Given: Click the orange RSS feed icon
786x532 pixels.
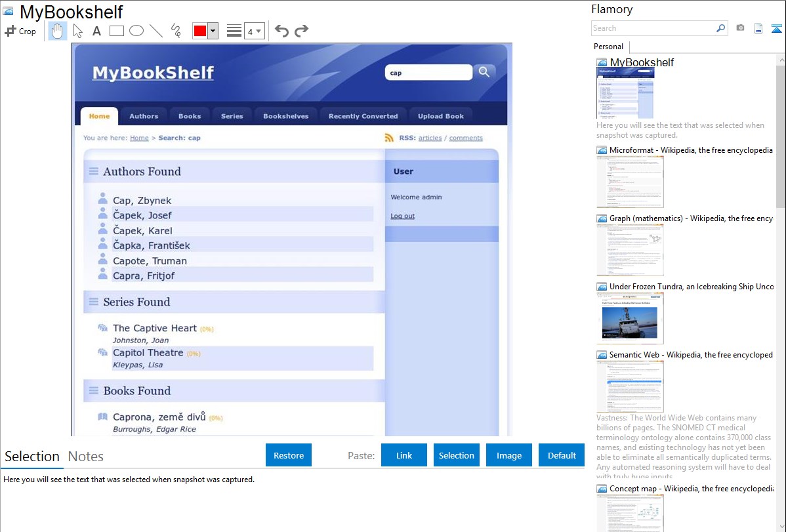Looking at the screenshot, I should click(389, 137).
